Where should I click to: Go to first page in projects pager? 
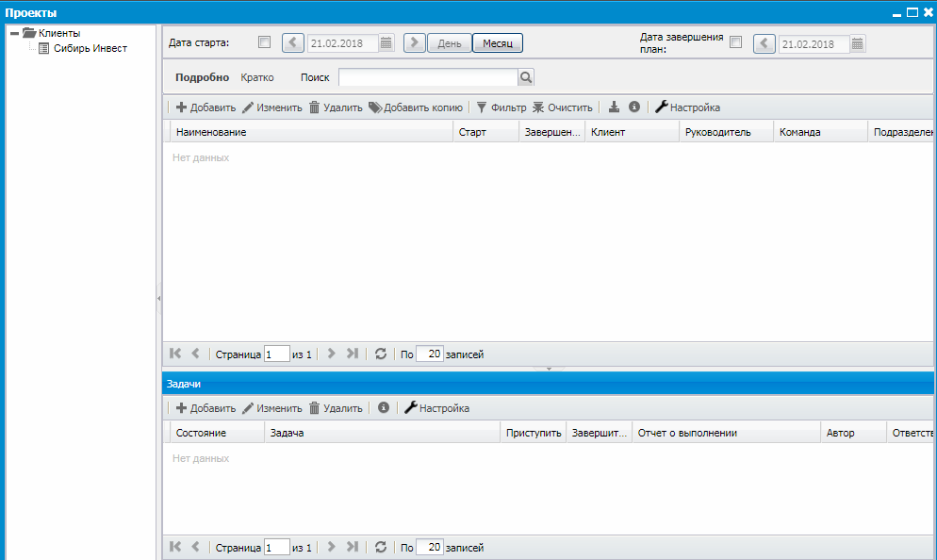(175, 354)
